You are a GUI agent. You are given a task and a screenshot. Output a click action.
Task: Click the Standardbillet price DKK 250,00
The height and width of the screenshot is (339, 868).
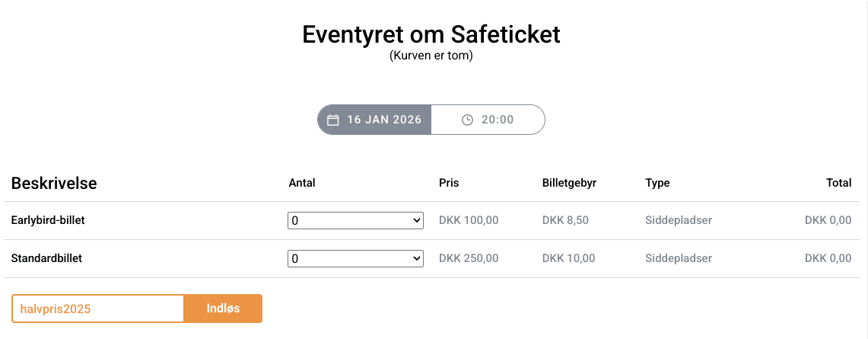tap(469, 258)
